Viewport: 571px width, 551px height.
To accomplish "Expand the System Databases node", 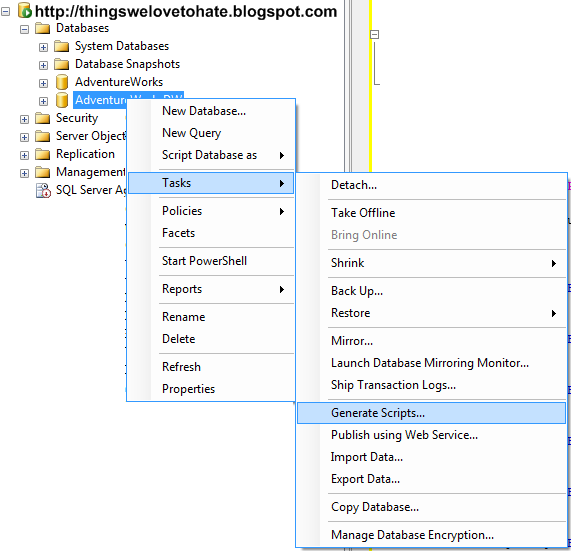I will point(43,47).
